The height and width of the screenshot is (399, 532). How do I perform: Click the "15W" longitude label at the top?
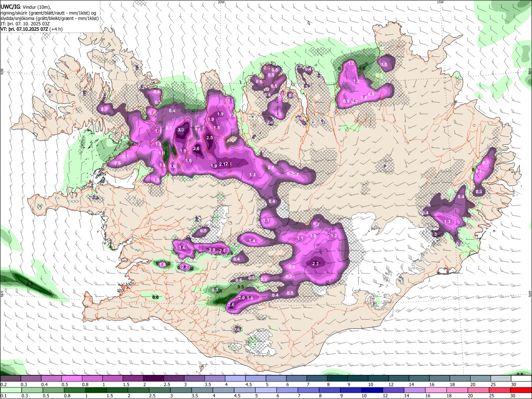pyautogui.click(x=440, y=2)
